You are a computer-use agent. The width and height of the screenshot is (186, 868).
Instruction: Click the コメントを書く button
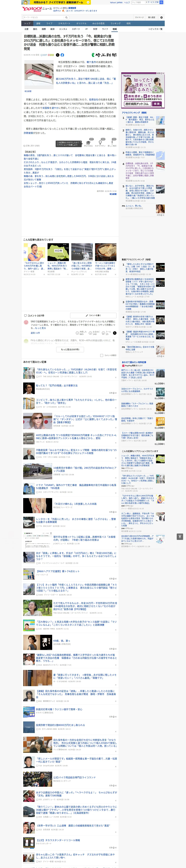point(93,315)
